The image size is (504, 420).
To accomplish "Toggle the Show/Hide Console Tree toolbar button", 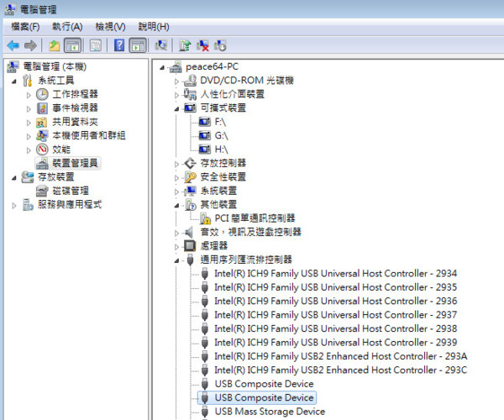I will (73, 45).
